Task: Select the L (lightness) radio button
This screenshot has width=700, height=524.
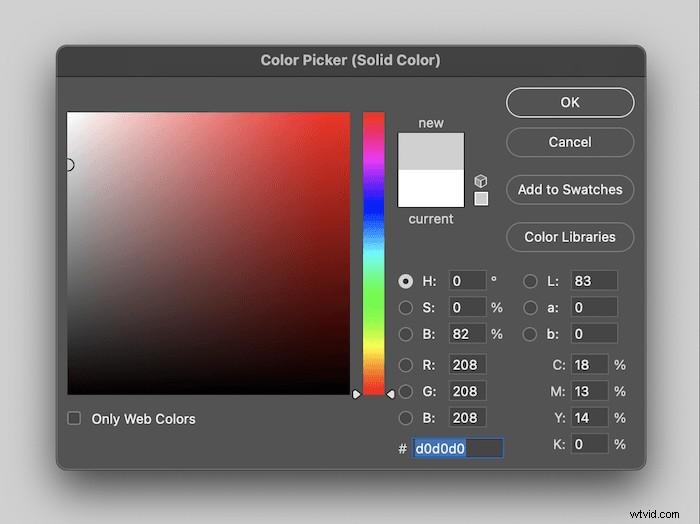Action: tap(530, 281)
